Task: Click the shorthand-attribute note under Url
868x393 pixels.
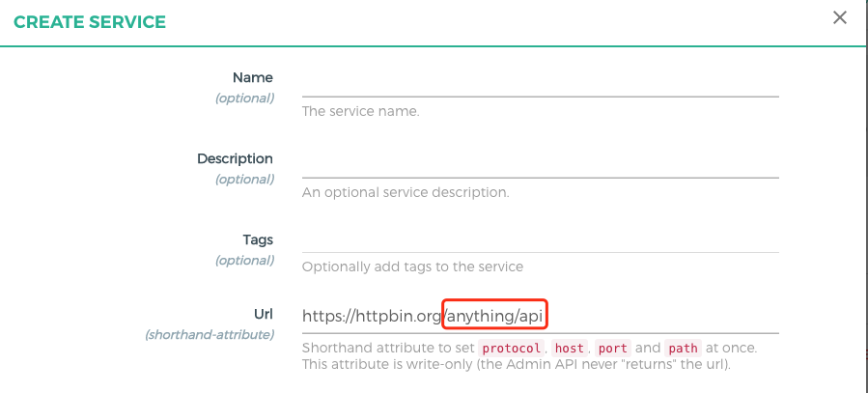Action: click(x=210, y=335)
